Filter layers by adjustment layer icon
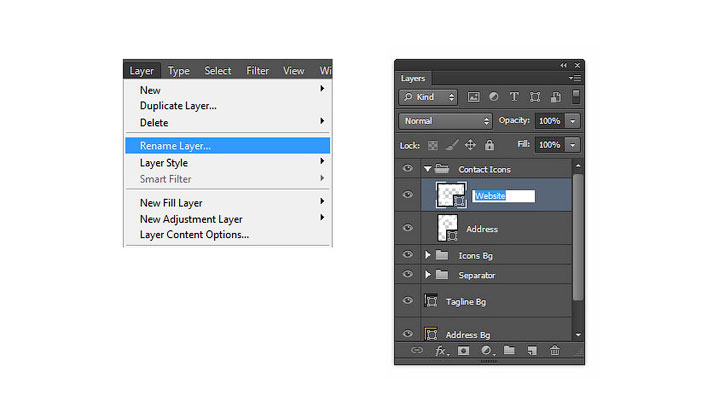The height and width of the screenshot is (419, 725). point(494,97)
